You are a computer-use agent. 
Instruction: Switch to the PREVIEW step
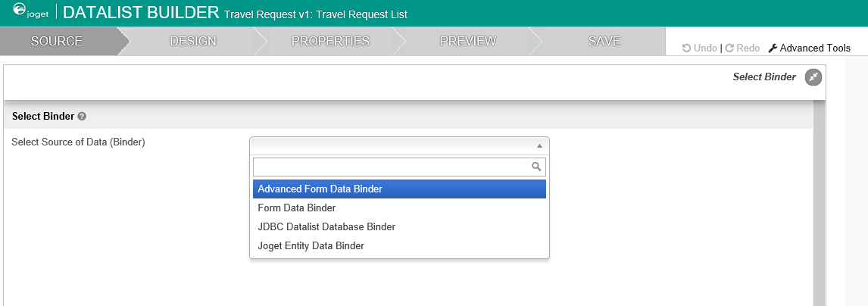(468, 41)
